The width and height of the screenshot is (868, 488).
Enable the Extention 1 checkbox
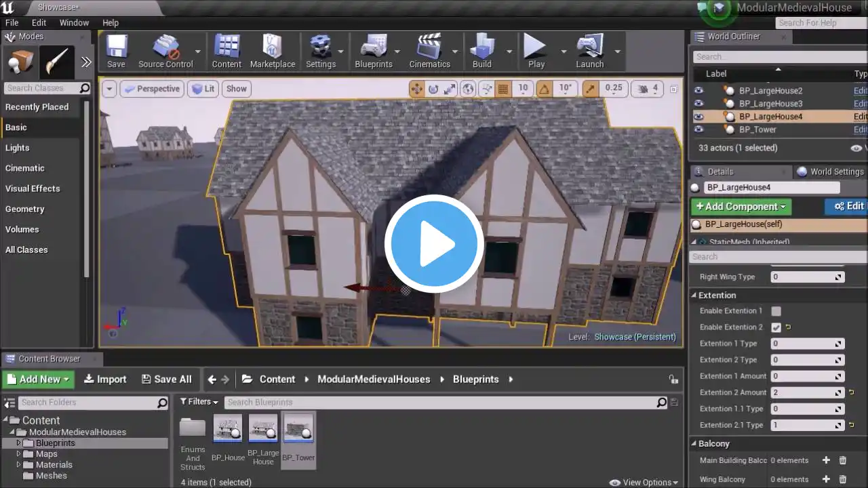coord(776,311)
